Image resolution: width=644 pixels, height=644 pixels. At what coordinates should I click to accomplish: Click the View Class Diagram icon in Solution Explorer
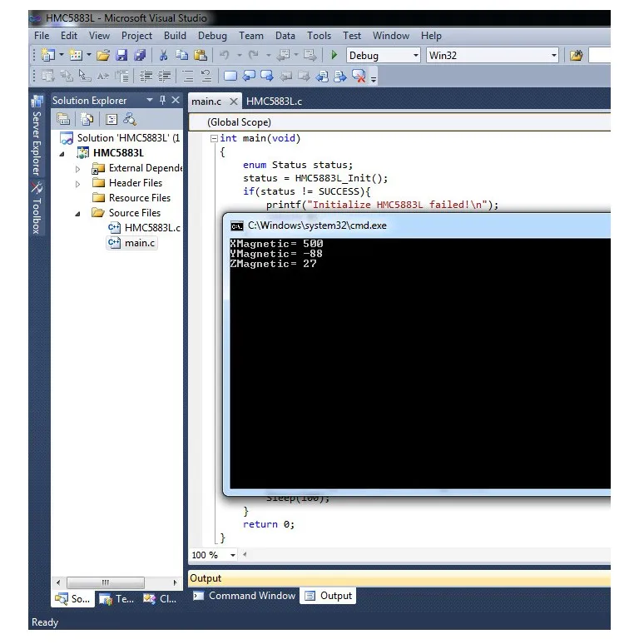tap(130, 119)
